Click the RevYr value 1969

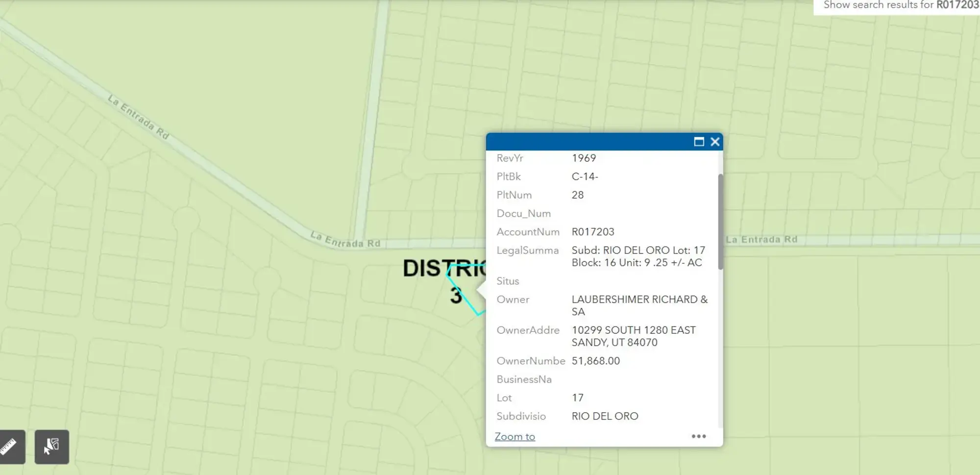tap(584, 158)
